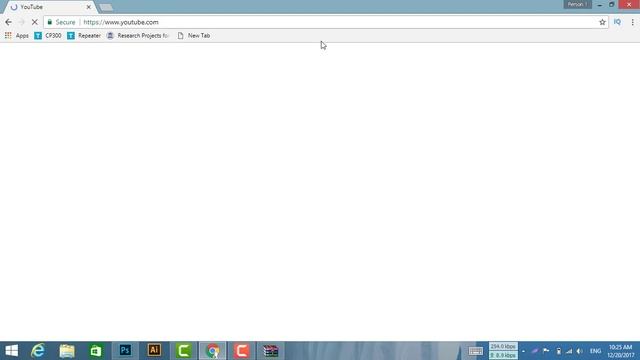Viewport: 640px width, 360px height.
Task: View Secure site information padlock
Action: click(x=50, y=22)
